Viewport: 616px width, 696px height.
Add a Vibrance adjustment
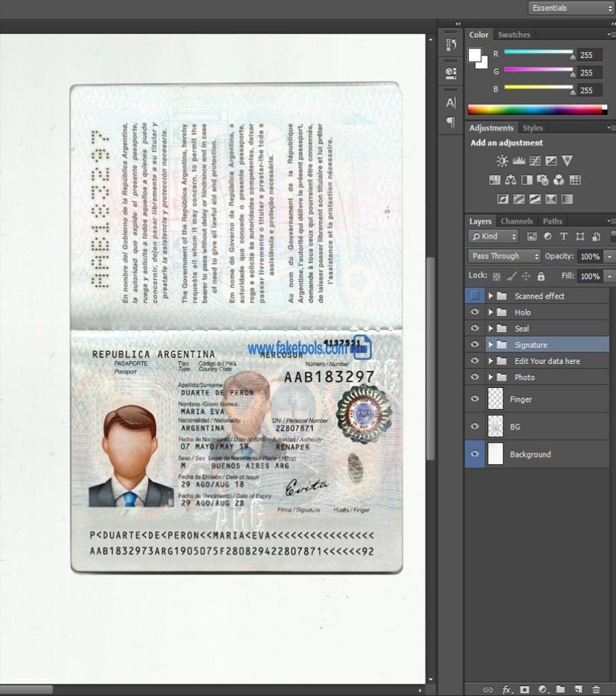pyautogui.click(x=567, y=161)
